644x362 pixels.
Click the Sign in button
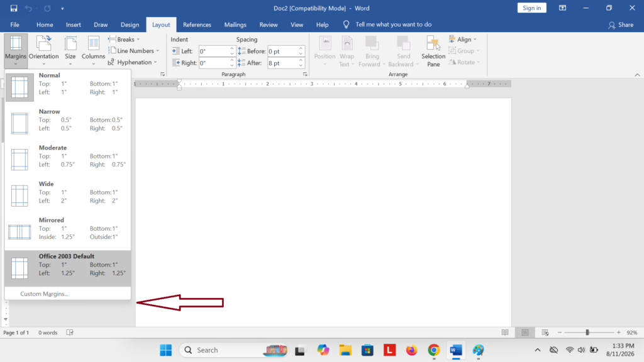click(x=532, y=8)
